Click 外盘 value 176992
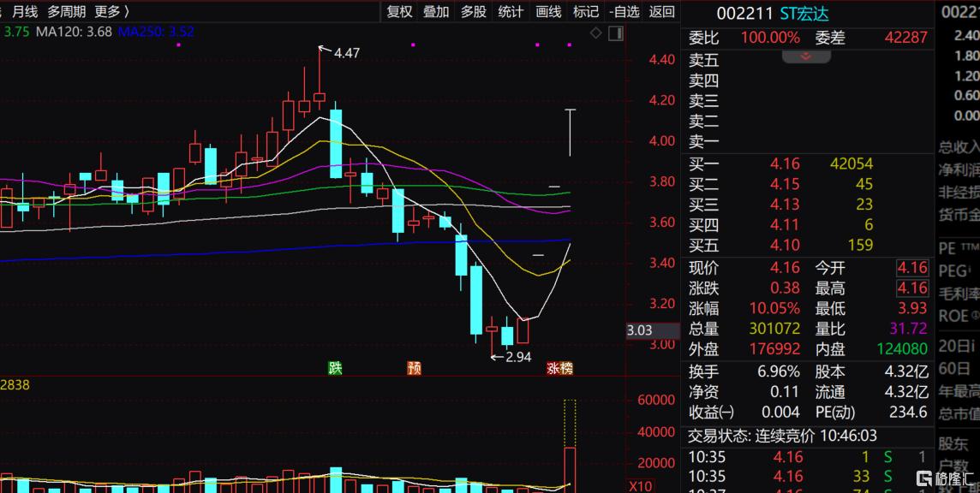Image resolution: width=980 pixels, height=493 pixels. 774,348
